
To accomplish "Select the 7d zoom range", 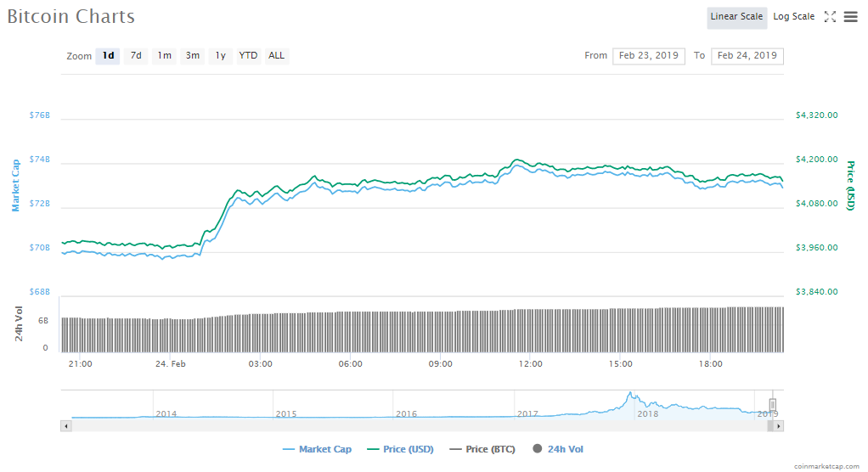I will pos(136,56).
